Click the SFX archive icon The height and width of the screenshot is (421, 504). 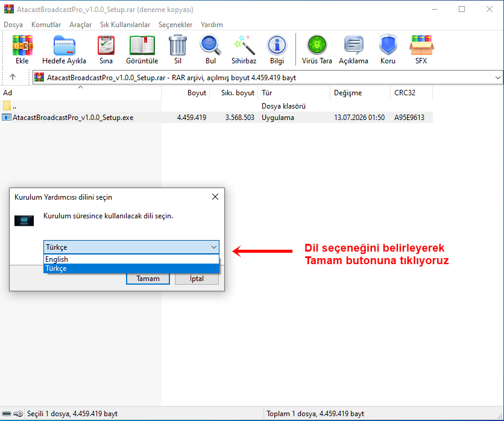tap(421, 45)
